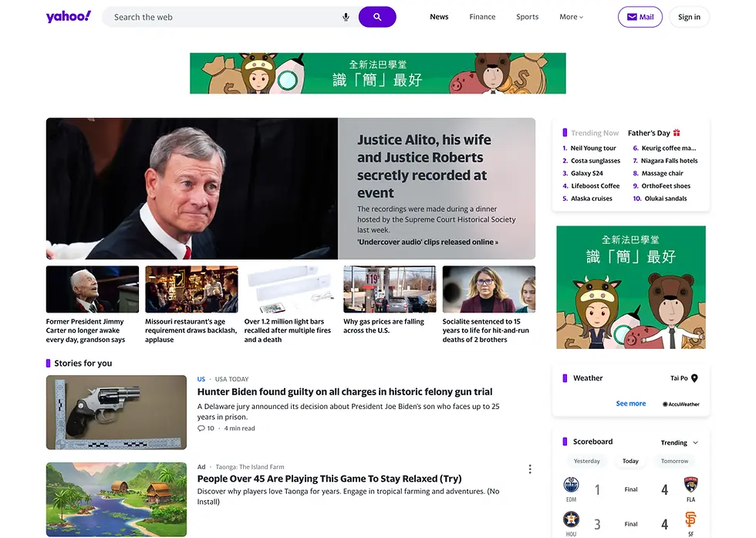Click the green sidebar cartoon advertisement
This screenshot has height=538, width=756.
[x=631, y=287]
